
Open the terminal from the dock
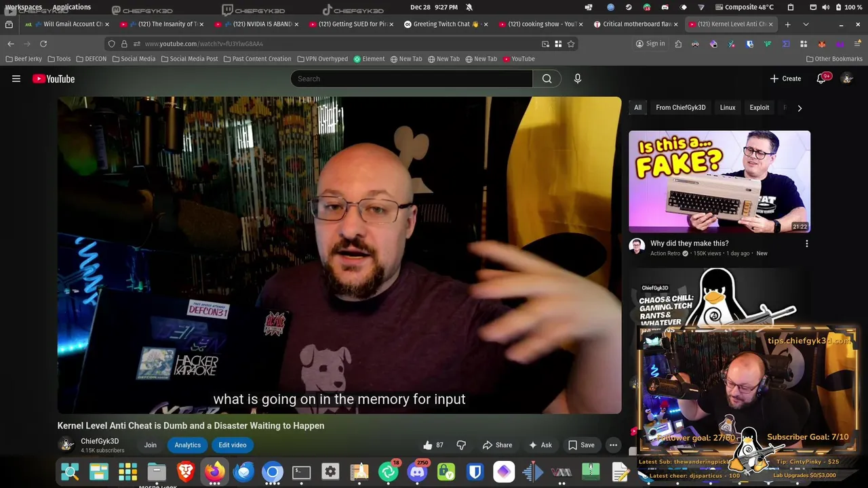(x=302, y=472)
